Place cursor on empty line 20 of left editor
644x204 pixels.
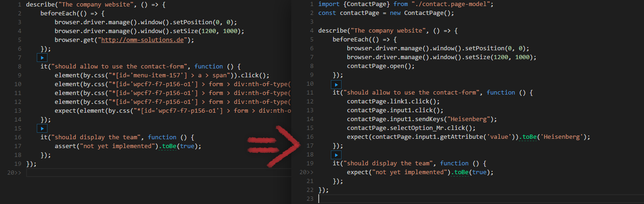point(158,173)
